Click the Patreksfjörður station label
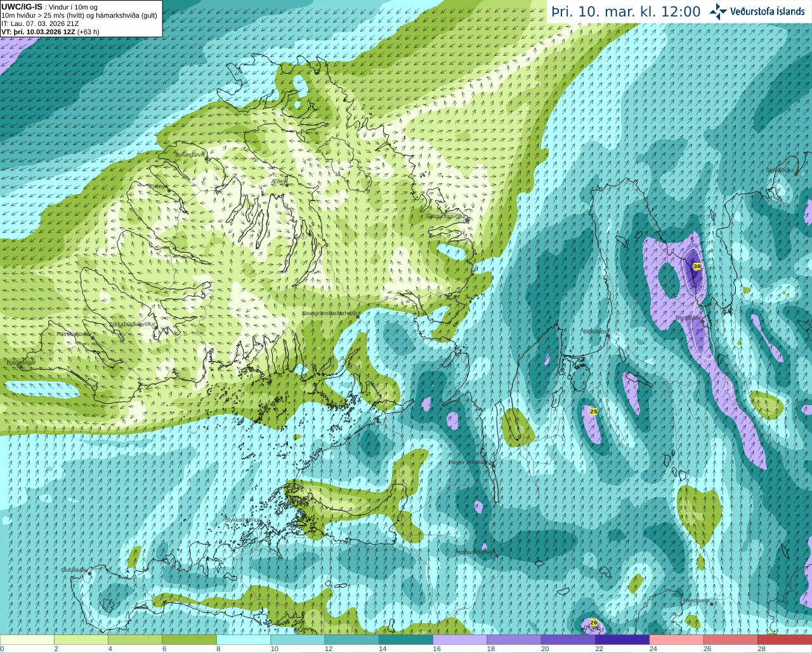812x653 pixels. coord(74,333)
